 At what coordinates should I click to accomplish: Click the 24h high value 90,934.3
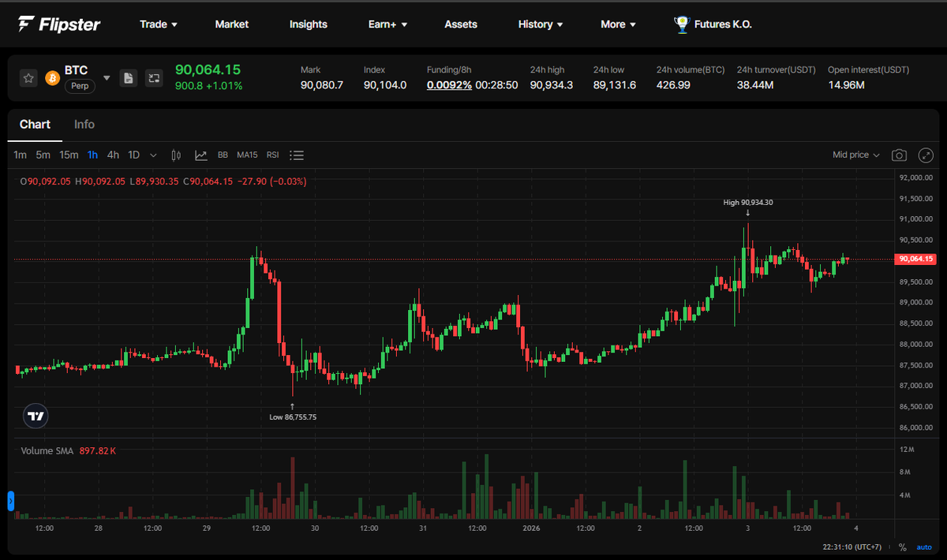(552, 84)
